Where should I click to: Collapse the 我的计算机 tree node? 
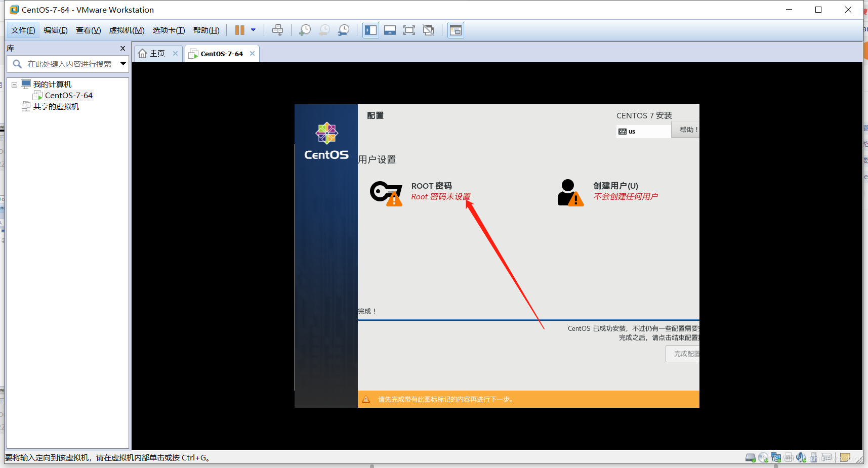point(15,84)
